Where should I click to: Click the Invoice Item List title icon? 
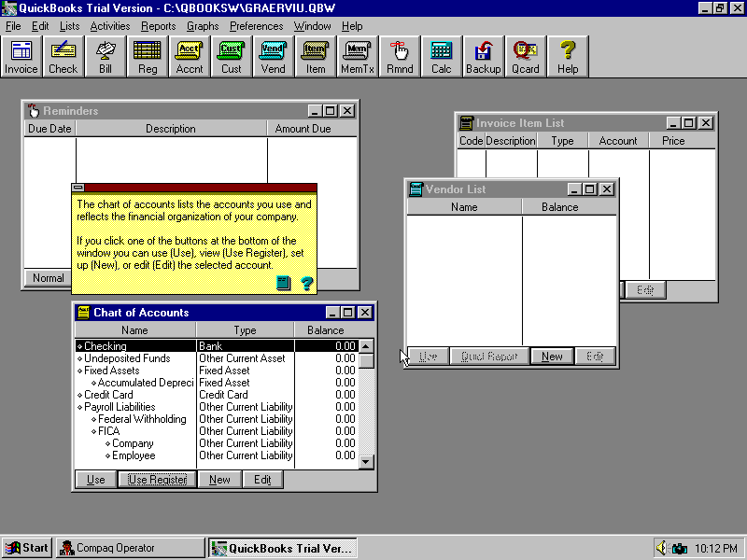(466, 123)
